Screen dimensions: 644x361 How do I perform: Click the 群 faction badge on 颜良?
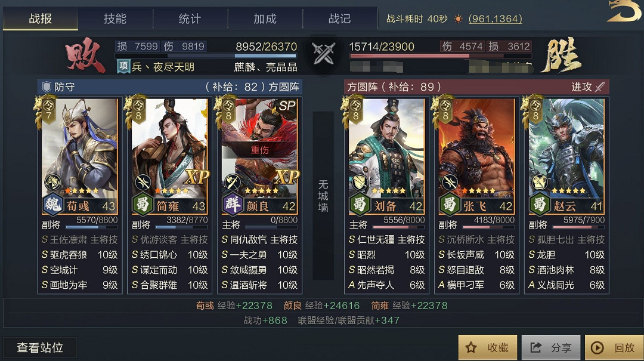233,204
